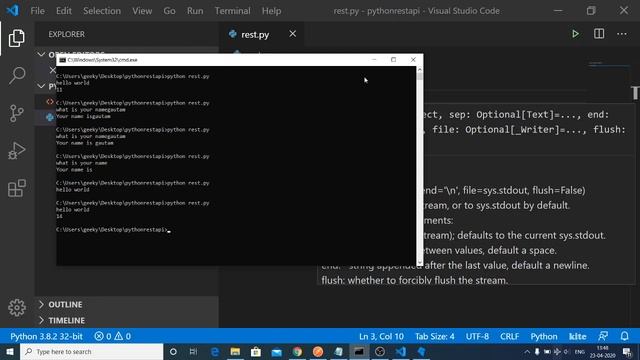Click the VS Code logo icon
640x360 pixels.
tap(13, 10)
